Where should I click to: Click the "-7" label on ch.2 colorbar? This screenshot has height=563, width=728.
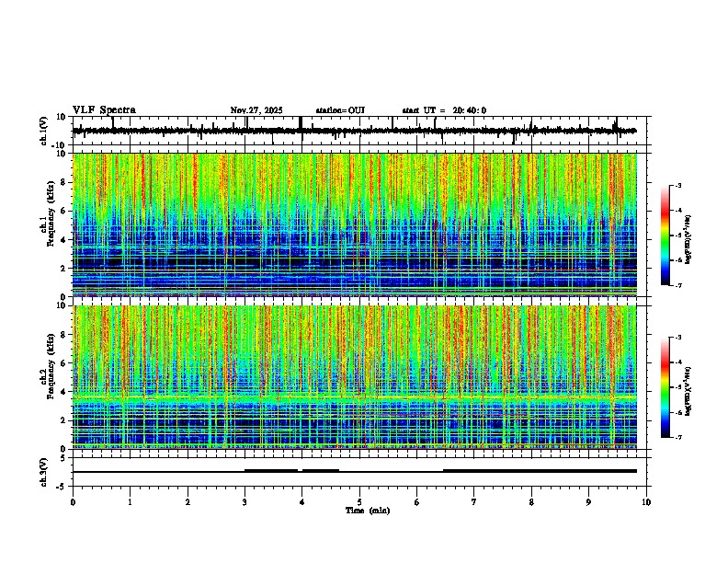click(678, 437)
